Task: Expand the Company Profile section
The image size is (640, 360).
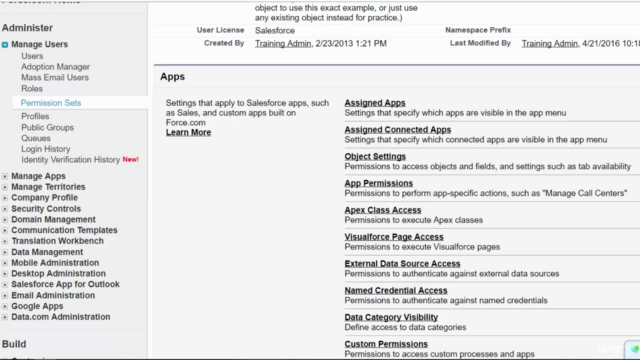Action: coord(5,198)
